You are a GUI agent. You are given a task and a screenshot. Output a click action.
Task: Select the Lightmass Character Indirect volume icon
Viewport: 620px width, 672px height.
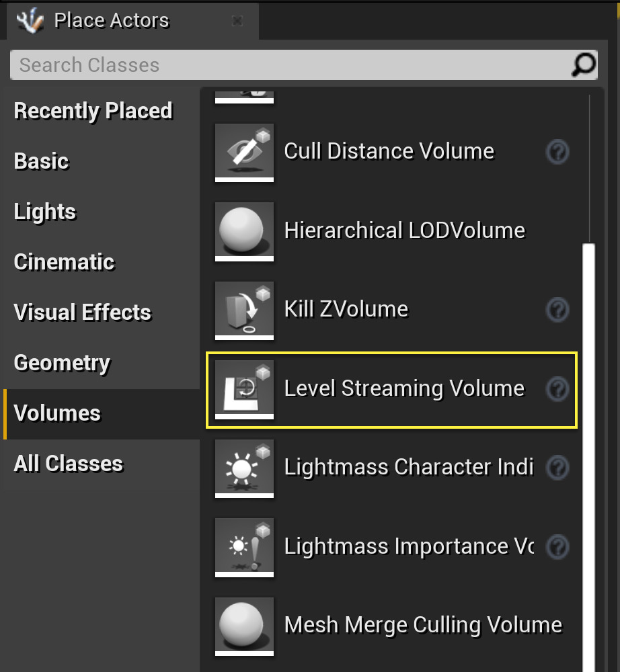click(244, 468)
